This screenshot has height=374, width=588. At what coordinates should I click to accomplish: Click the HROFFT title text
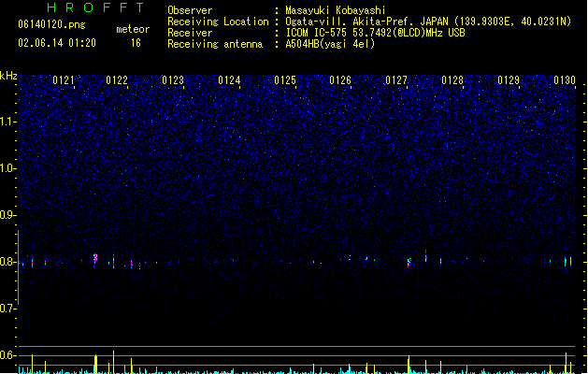coord(96,7)
